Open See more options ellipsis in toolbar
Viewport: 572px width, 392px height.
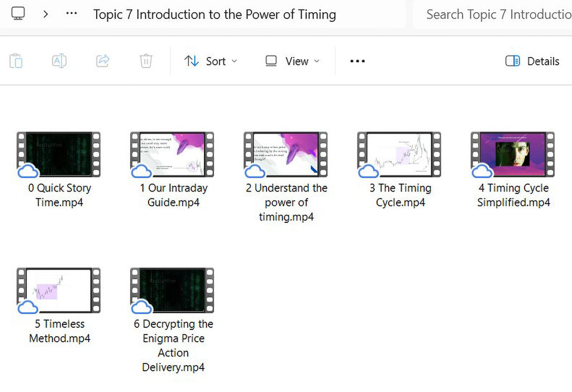(357, 61)
